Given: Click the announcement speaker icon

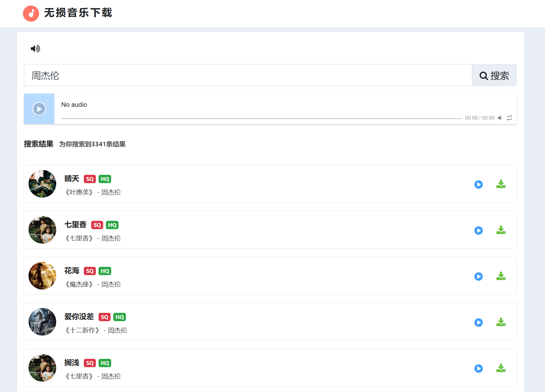Looking at the screenshot, I should 35,48.
